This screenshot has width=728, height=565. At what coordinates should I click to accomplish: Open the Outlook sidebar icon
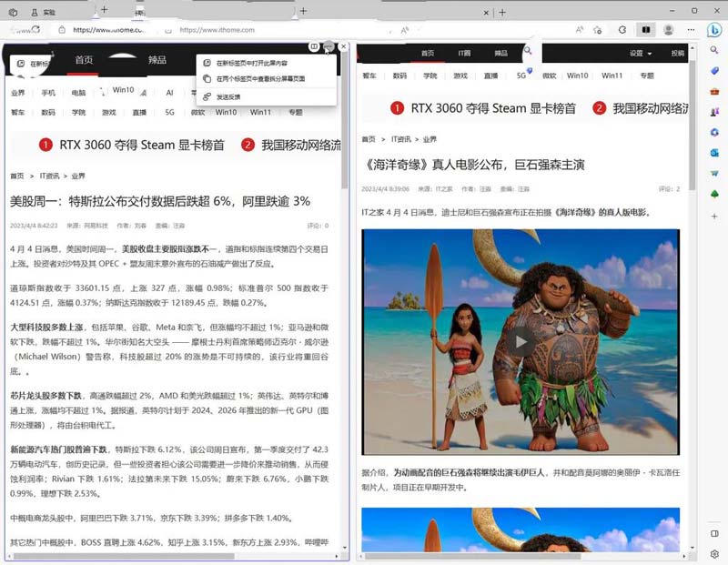pyautogui.click(x=714, y=153)
